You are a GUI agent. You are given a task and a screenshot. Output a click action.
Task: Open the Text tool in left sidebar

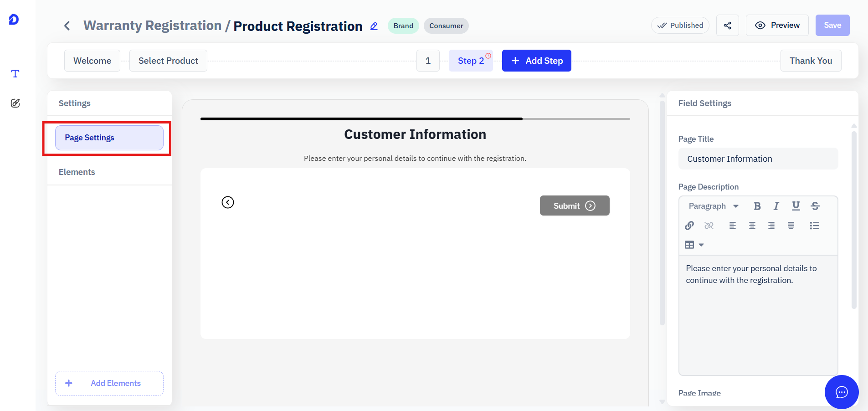point(15,74)
